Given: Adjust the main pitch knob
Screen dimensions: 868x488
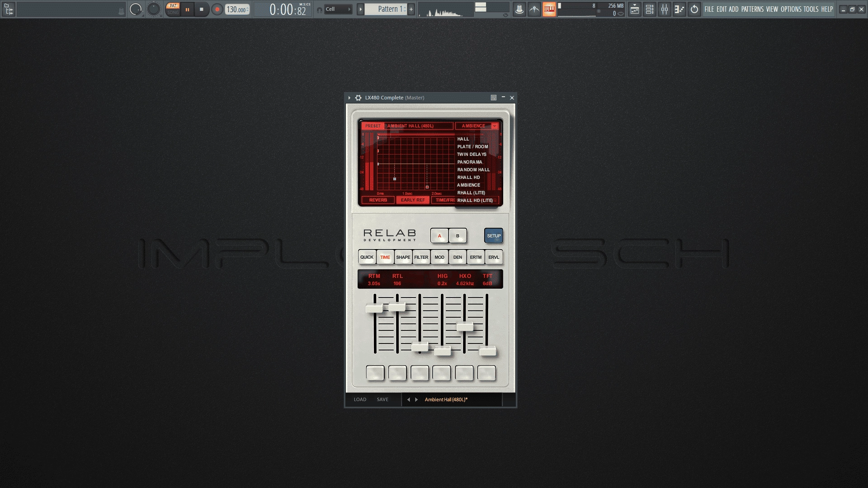Looking at the screenshot, I should [154, 9].
